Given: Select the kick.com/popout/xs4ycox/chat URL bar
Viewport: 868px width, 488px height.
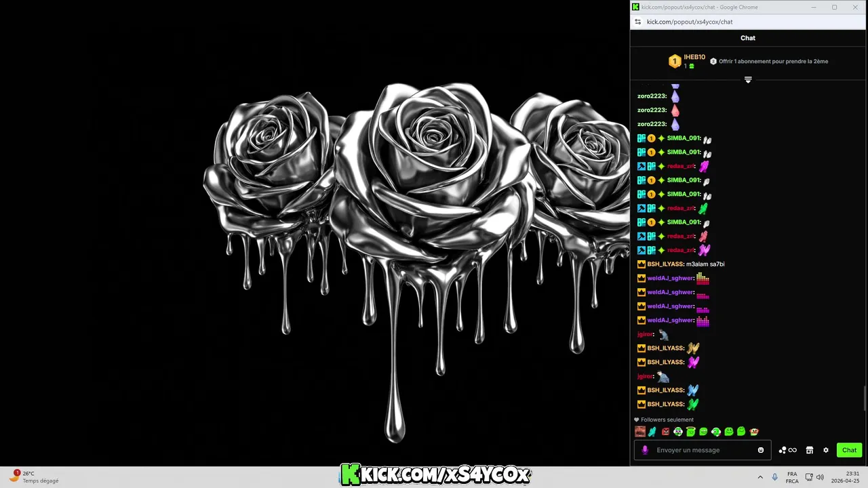Looking at the screenshot, I should [x=690, y=22].
